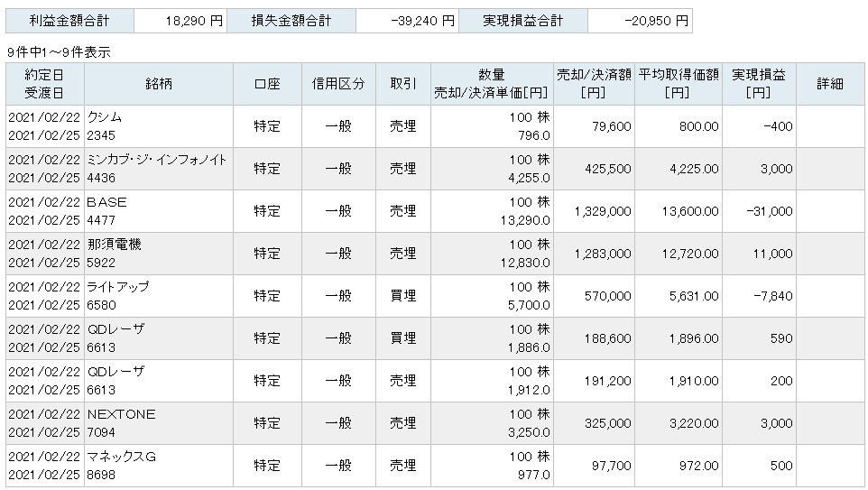Select the マネックスG 8698 stock entry
This screenshot has height=490, width=868.
point(159,466)
